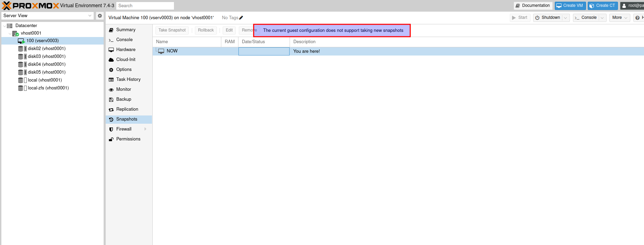Switch to the Backup section

(124, 99)
